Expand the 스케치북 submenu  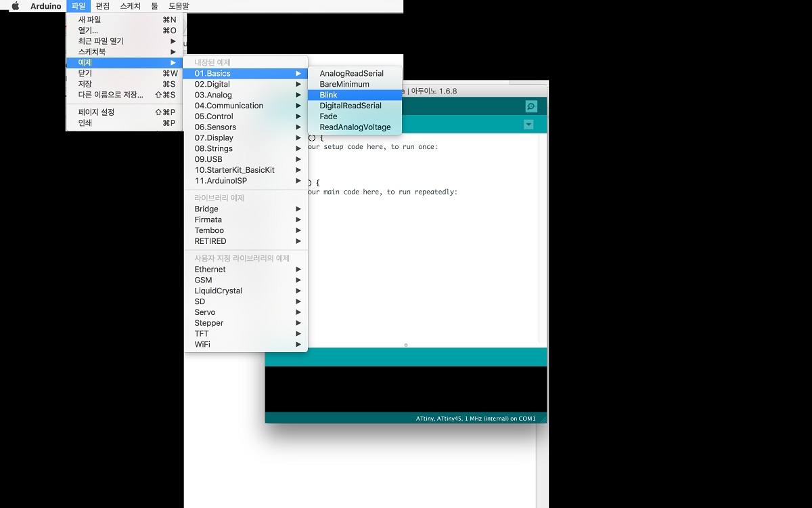click(125, 51)
